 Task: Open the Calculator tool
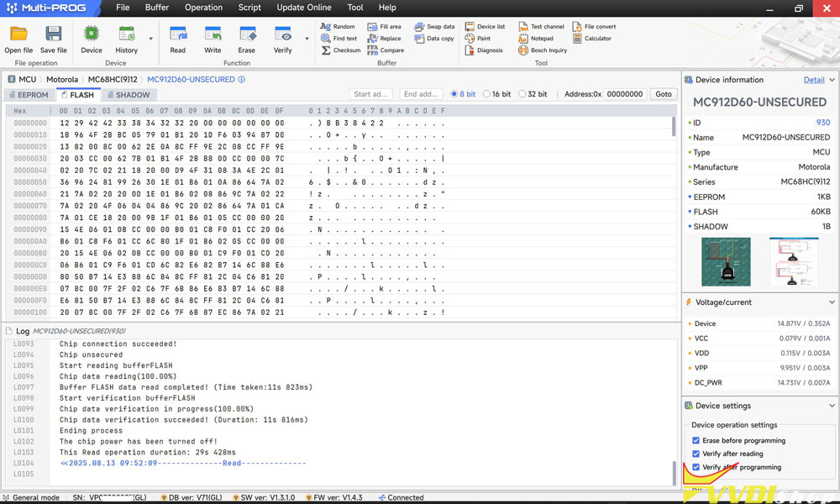(592, 39)
